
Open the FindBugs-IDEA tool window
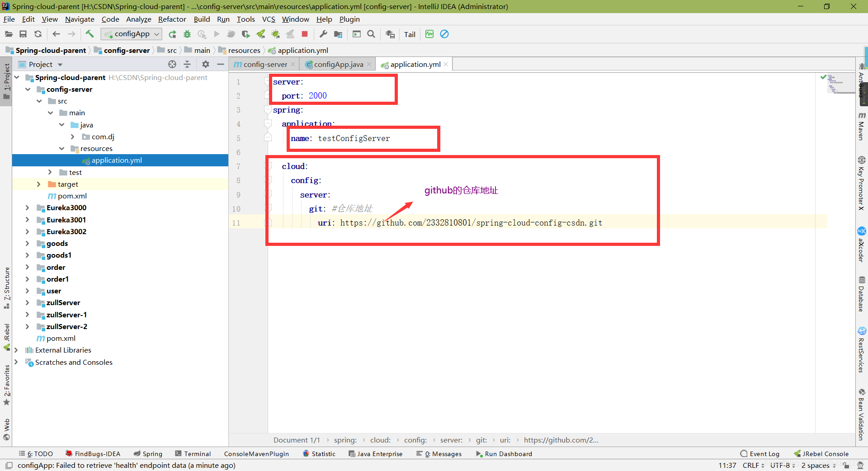click(93, 454)
